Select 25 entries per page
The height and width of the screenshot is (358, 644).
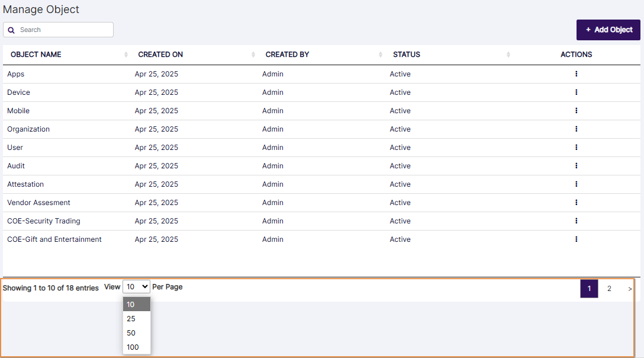[131, 318]
